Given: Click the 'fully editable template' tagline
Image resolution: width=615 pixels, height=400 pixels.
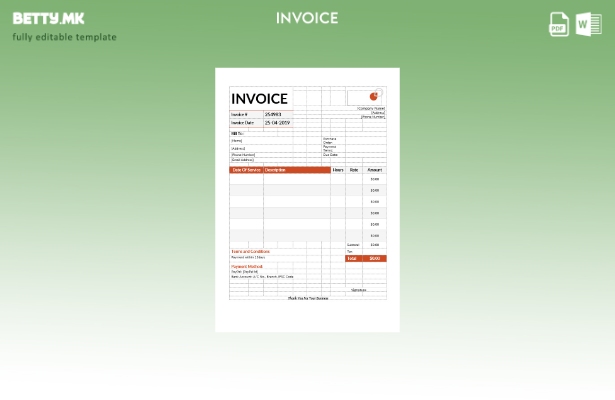Looking at the screenshot, I should click(64, 37).
